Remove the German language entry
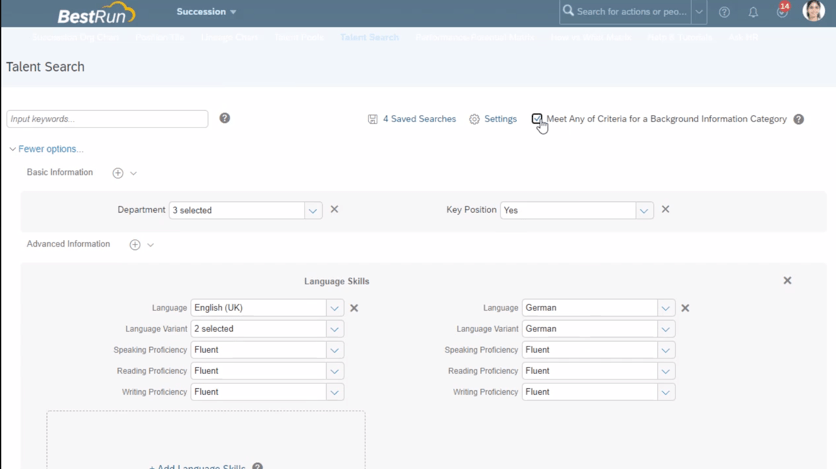 click(685, 308)
